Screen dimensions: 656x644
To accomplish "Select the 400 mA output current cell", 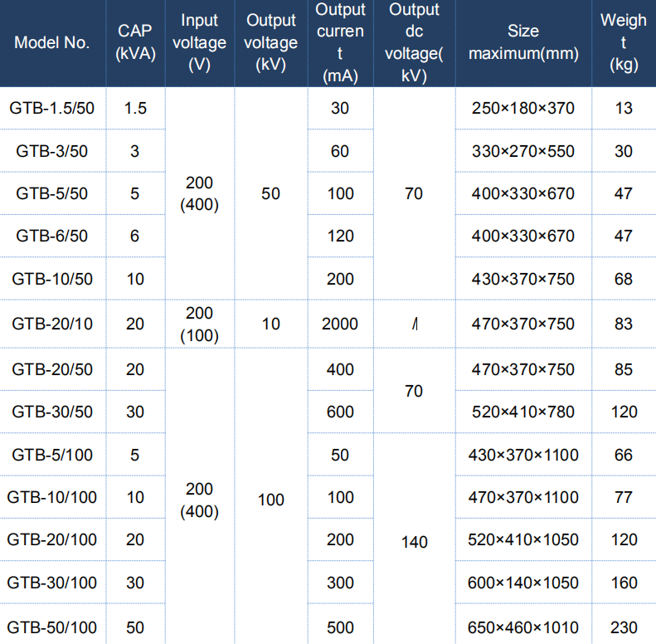I will tap(341, 369).
